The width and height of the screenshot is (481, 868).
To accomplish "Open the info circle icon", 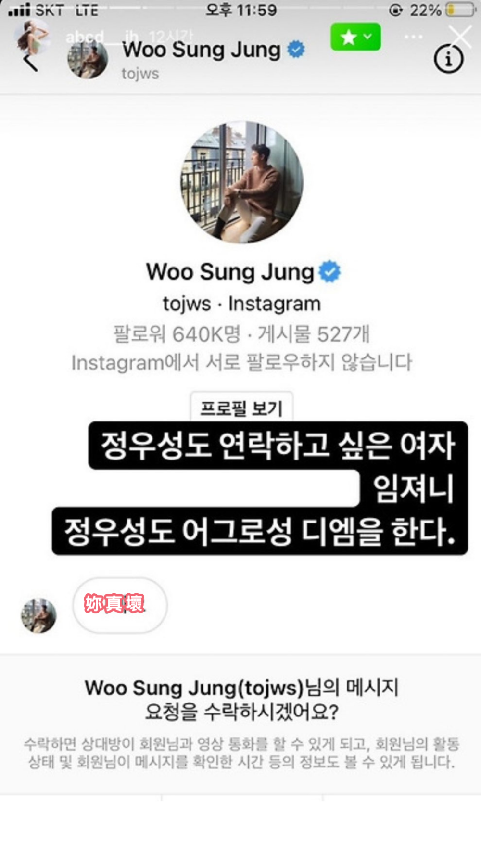I will [x=448, y=60].
